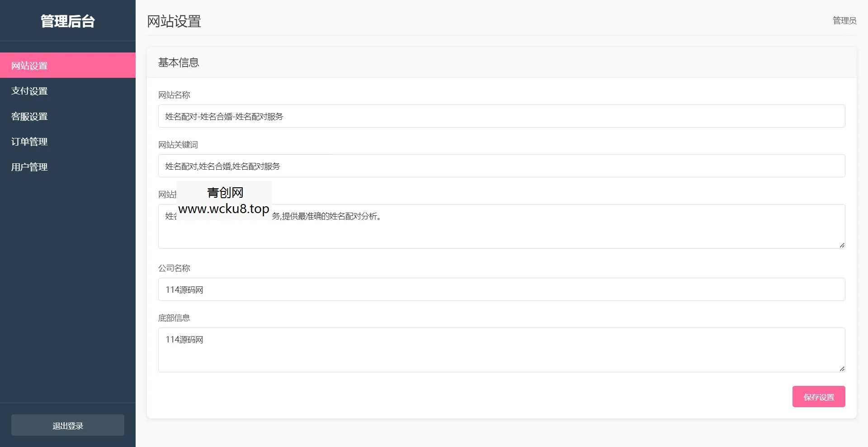
Task: Select 网站设置 in the sidebar
Action: [x=29, y=66]
